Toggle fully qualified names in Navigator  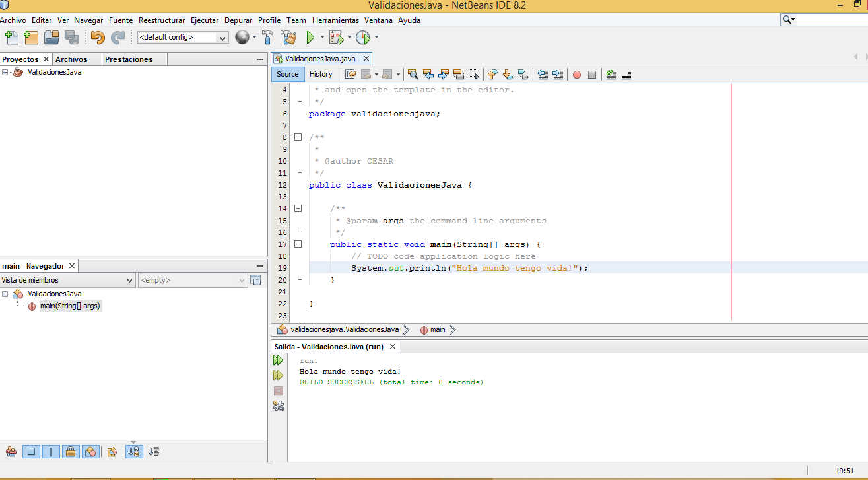[x=112, y=452]
